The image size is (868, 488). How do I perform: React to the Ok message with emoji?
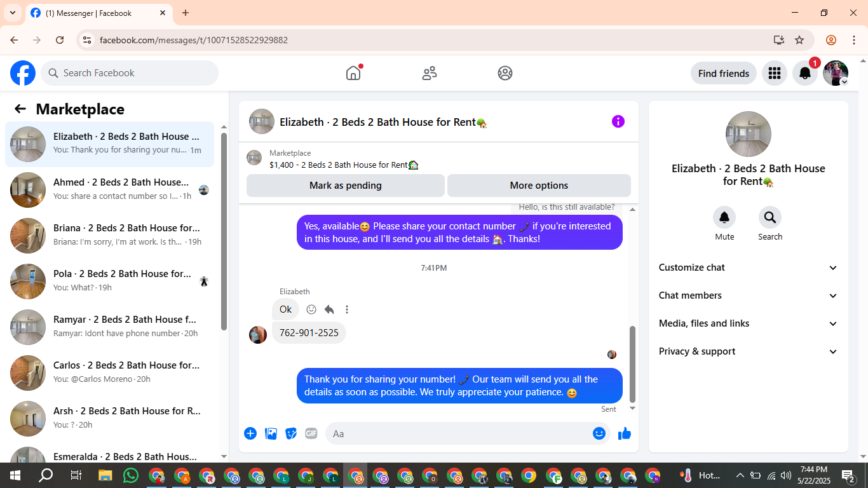click(x=311, y=309)
